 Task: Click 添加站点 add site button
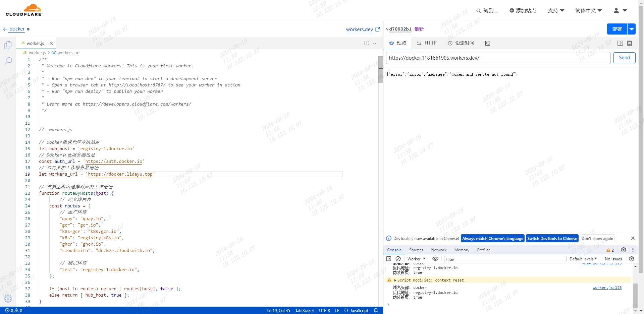click(523, 10)
